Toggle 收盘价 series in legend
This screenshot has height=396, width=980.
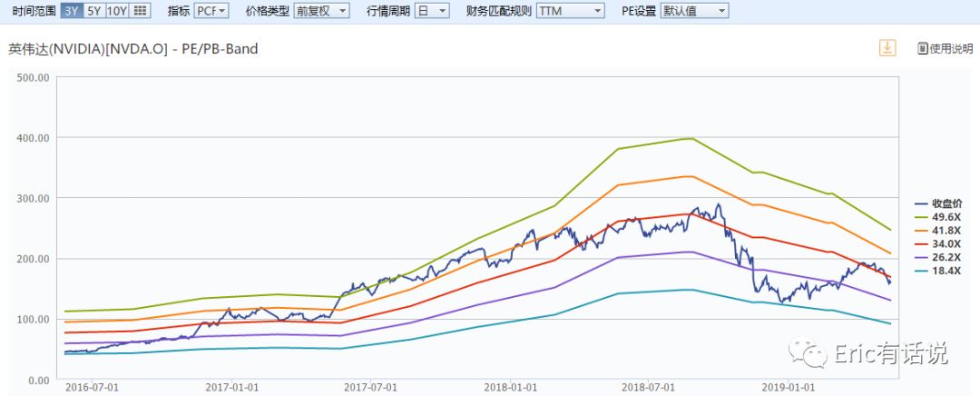[938, 203]
